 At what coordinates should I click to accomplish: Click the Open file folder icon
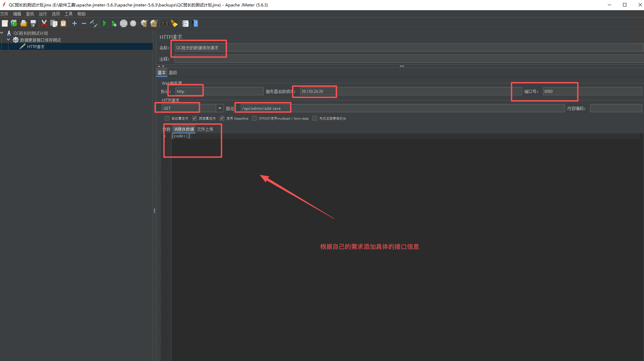[23, 23]
